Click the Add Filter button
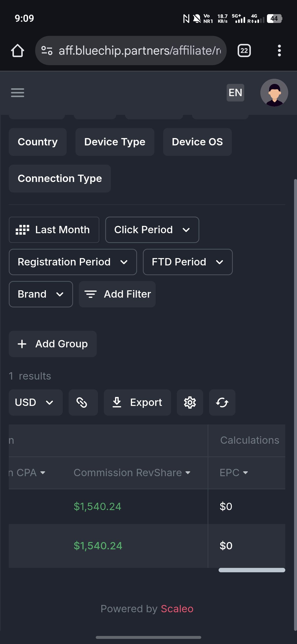 (117, 294)
